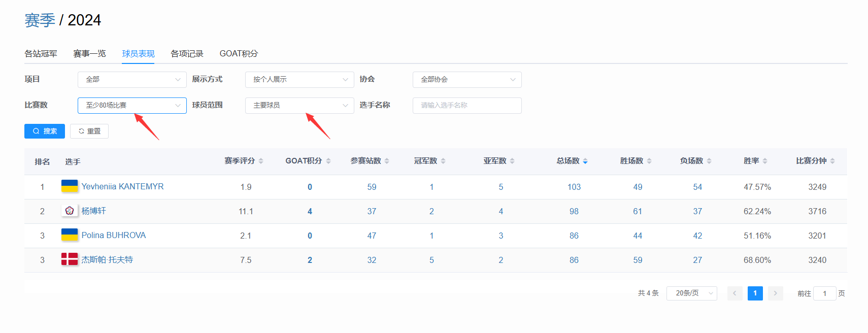Screen dimensions: 868x333
Task: Sort by GOAT积分 column arrows
Action: click(x=328, y=161)
